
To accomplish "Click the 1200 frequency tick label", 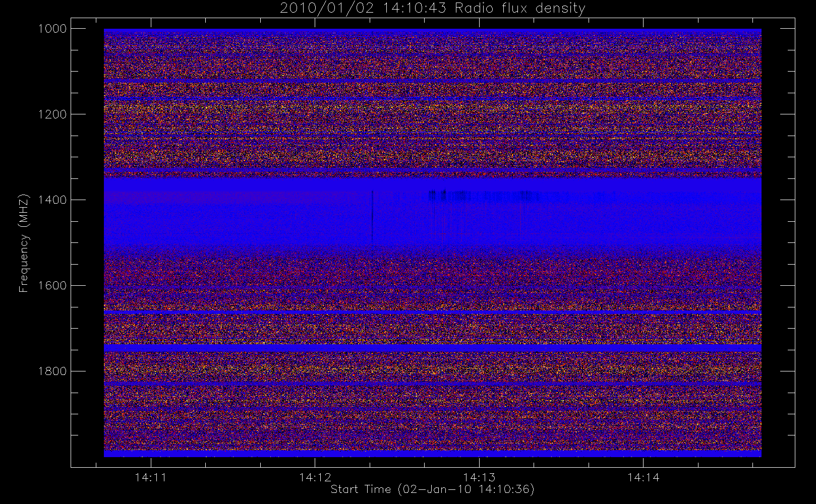I will point(52,114).
